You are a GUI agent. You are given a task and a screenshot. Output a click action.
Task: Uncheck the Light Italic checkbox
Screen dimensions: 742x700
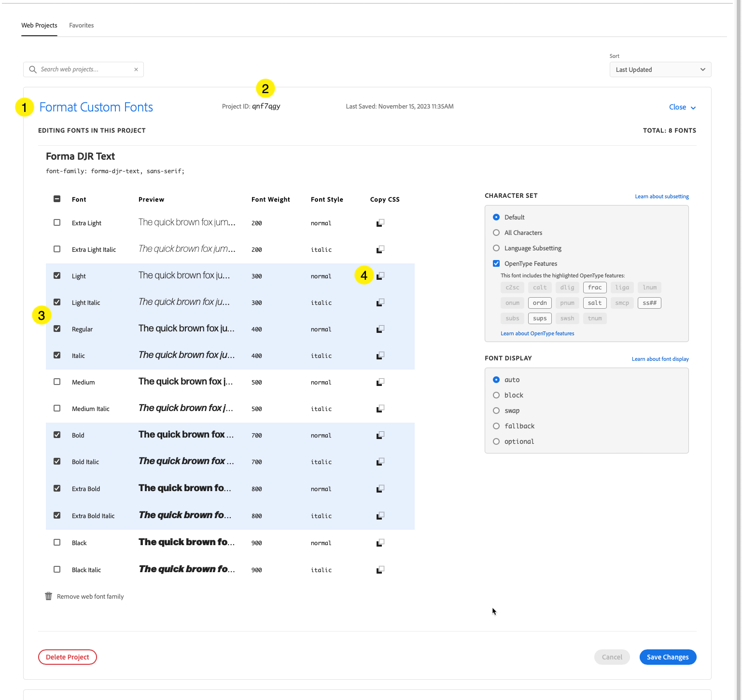pyautogui.click(x=57, y=302)
